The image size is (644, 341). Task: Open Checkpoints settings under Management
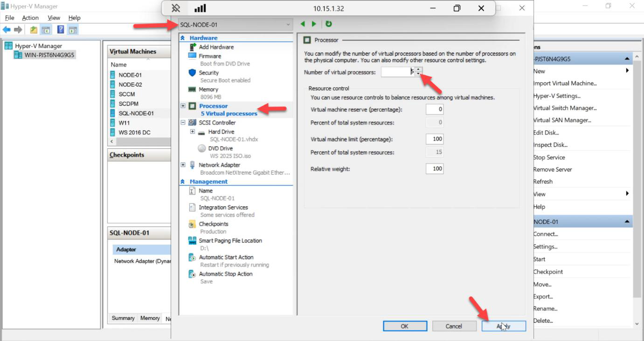tap(214, 224)
